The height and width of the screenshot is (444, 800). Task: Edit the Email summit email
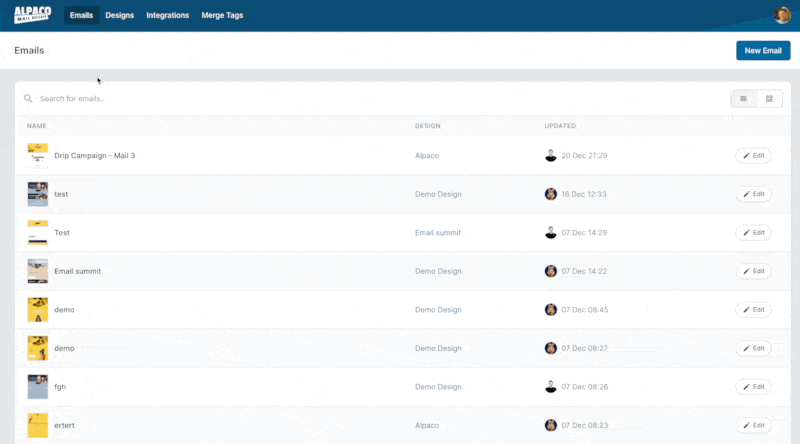tap(753, 271)
